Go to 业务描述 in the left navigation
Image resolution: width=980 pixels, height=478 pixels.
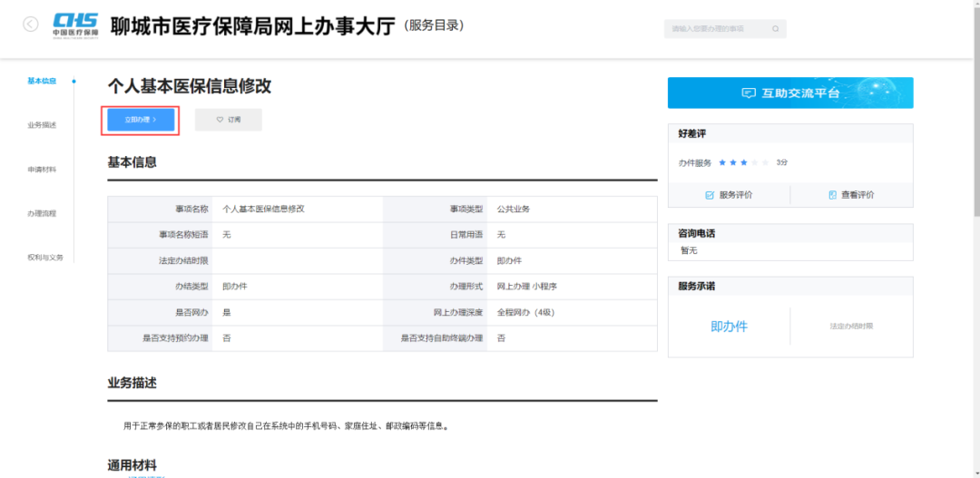pyautogui.click(x=42, y=125)
